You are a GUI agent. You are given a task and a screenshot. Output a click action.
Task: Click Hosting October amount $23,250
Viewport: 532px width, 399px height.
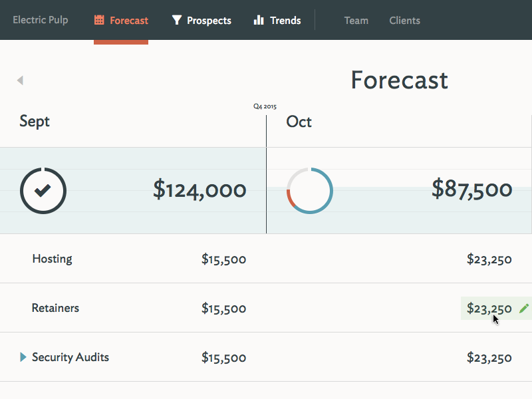click(x=489, y=259)
